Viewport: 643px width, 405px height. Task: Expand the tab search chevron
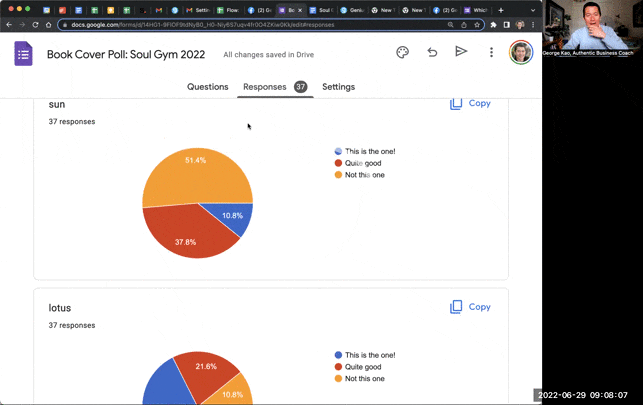533,10
